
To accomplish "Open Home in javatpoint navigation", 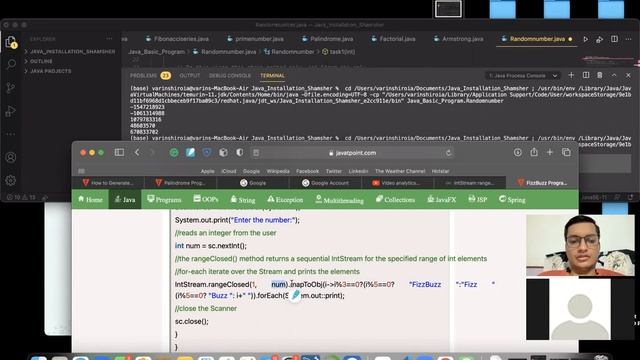I will coord(90,199).
